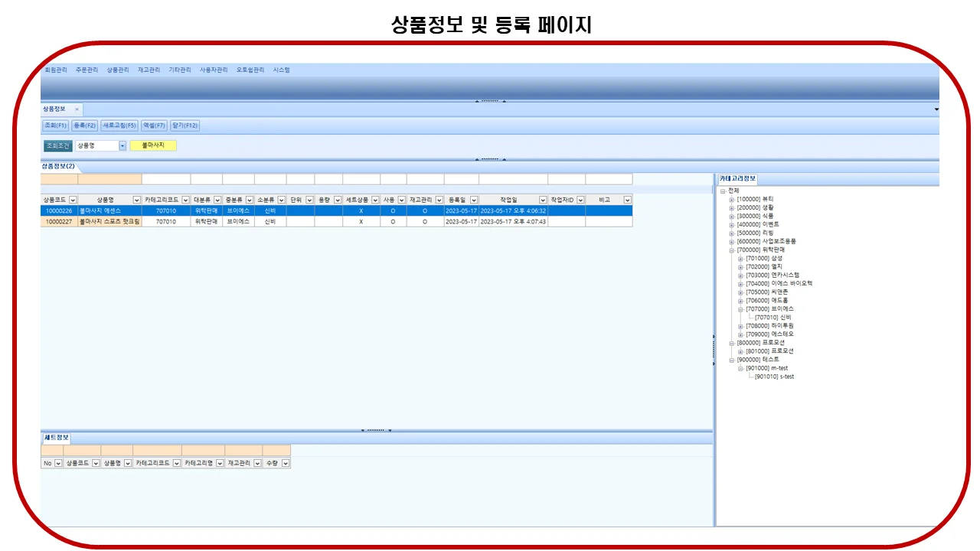Open the 단위 column filter dropdown

pos(309,200)
